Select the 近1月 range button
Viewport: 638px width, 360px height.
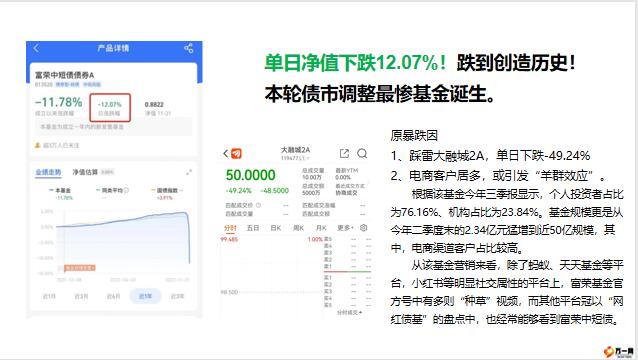(49, 296)
